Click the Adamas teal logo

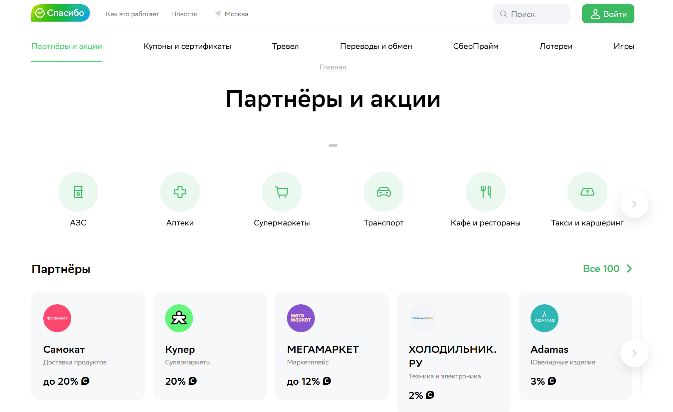click(545, 318)
